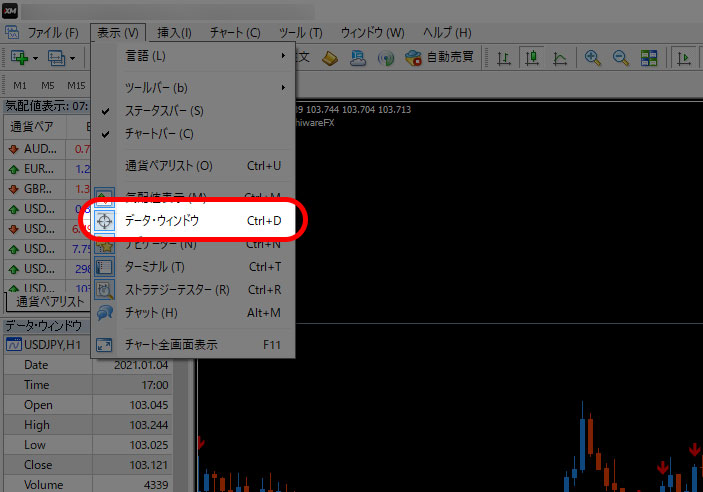The height and width of the screenshot is (492, 703).
Task: Click the Terminal menu icon
Action: 105,267
